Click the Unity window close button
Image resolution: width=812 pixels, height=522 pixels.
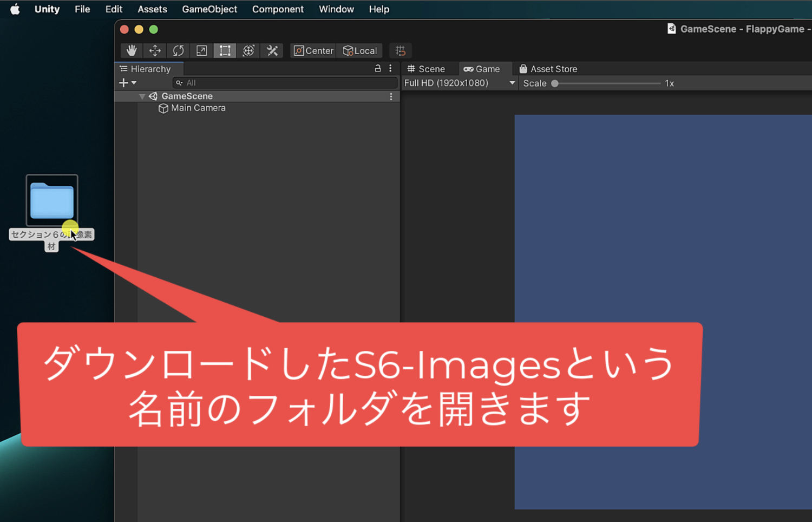point(124,29)
